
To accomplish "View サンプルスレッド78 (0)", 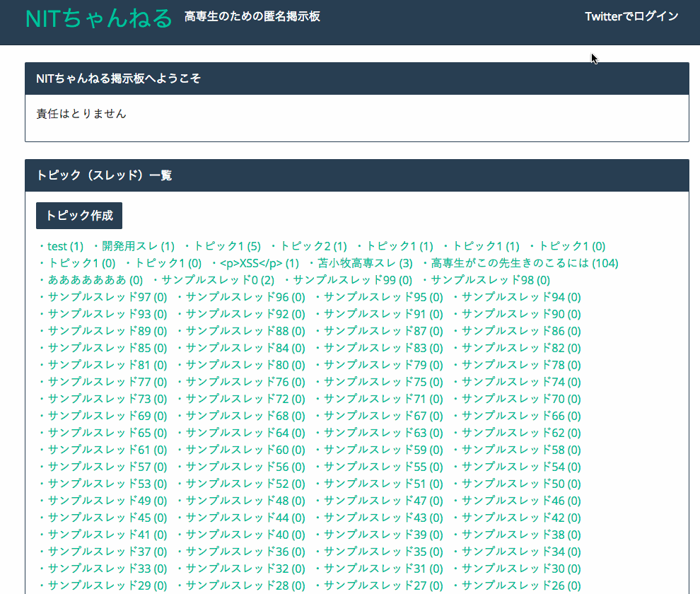I will coord(521,365).
